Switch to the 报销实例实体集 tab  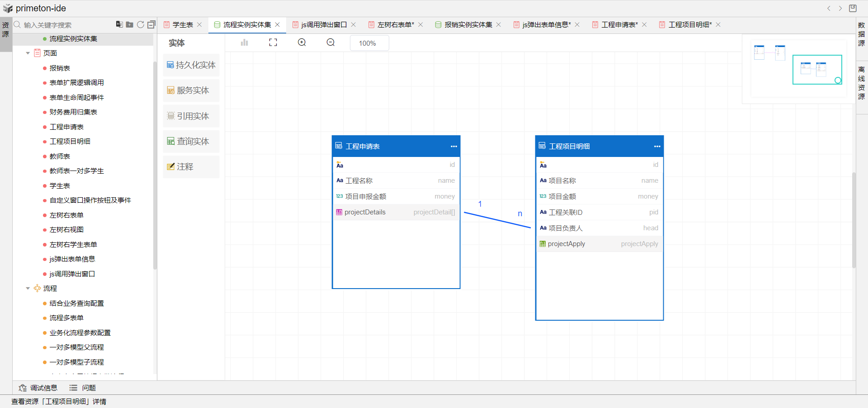point(468,25)
